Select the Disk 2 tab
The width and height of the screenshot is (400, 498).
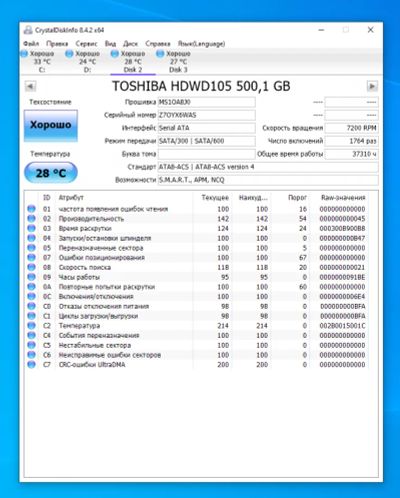coord(133,62)
